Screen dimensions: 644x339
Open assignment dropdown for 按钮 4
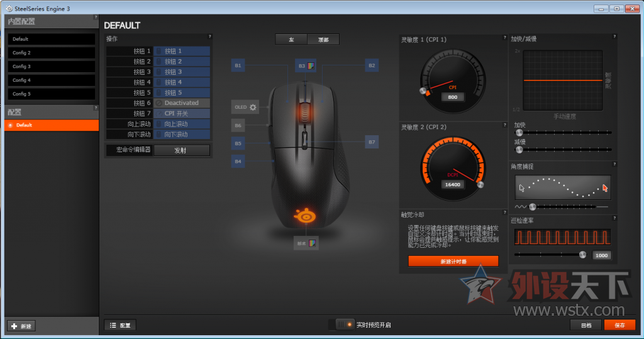(x=182, y=82)
